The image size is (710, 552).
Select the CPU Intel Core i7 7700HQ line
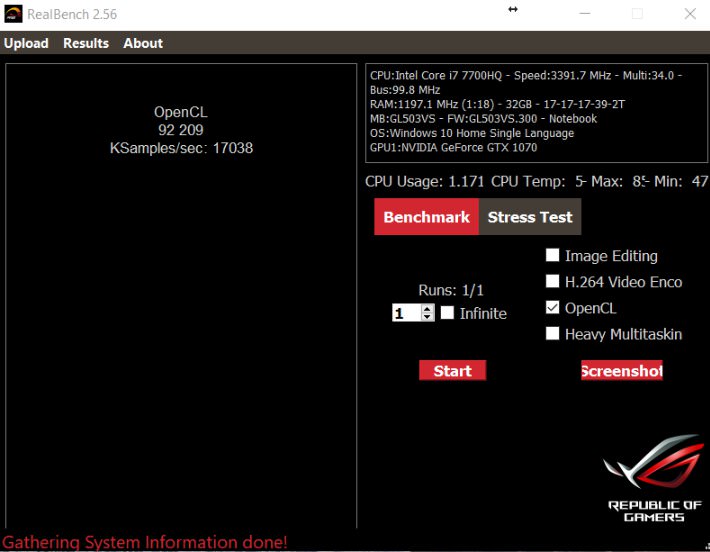point(526,82)
